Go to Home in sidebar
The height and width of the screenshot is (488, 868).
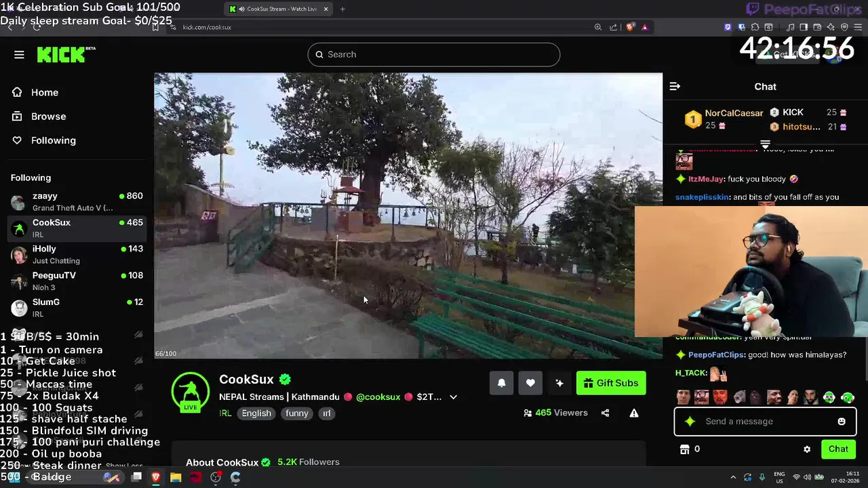(x=35, y=92)
